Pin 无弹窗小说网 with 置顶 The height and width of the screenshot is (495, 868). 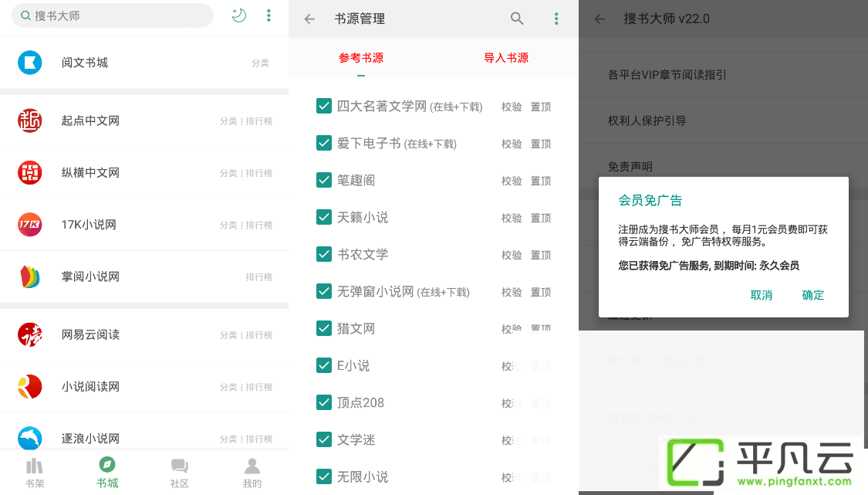541,292
